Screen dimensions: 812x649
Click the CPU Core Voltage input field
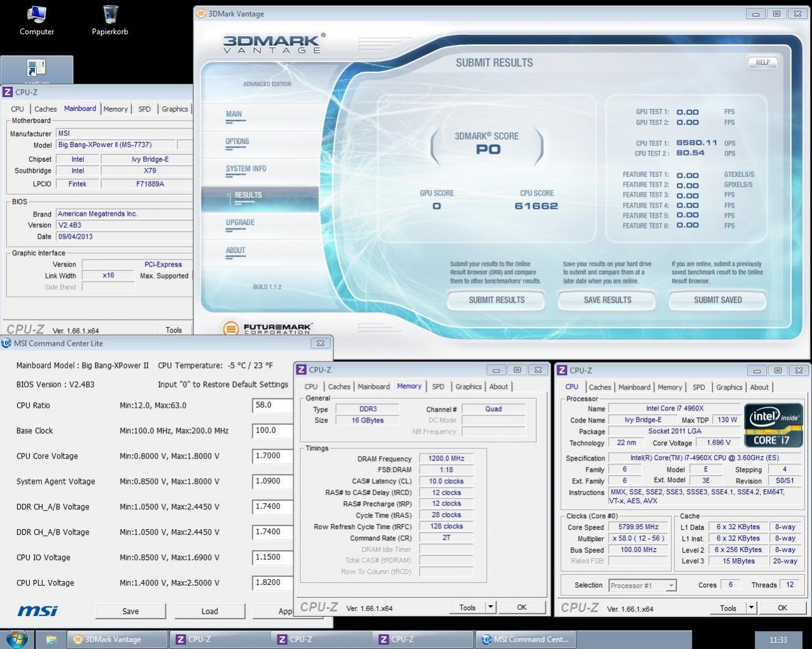[273, 456]
